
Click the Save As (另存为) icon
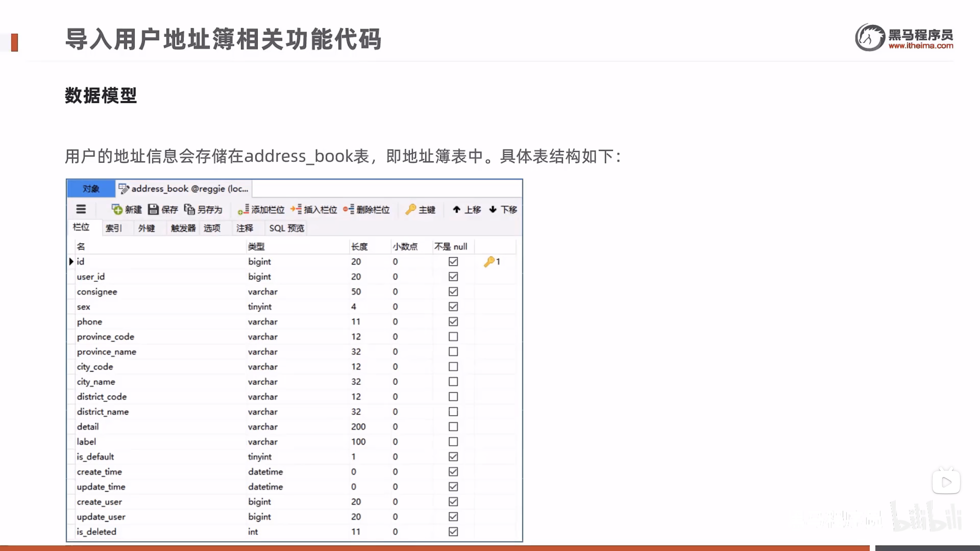click(x=189, y=209)
